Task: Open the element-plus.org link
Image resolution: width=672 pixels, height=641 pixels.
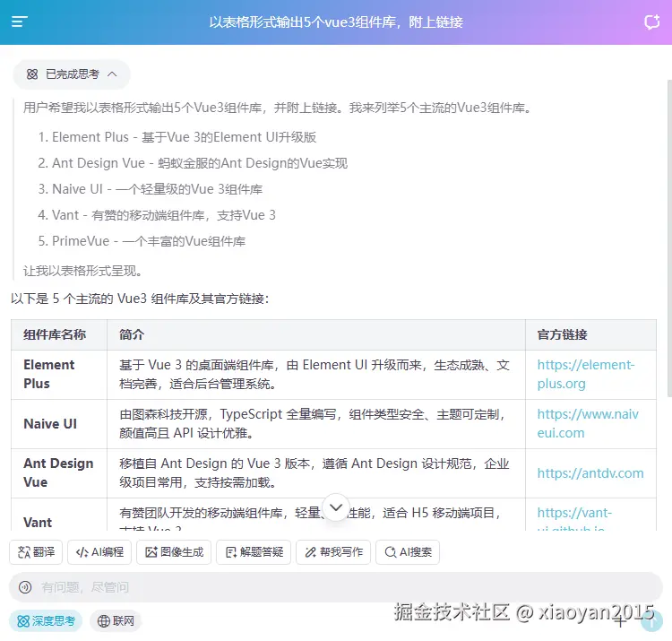Action: click(585, 374)
